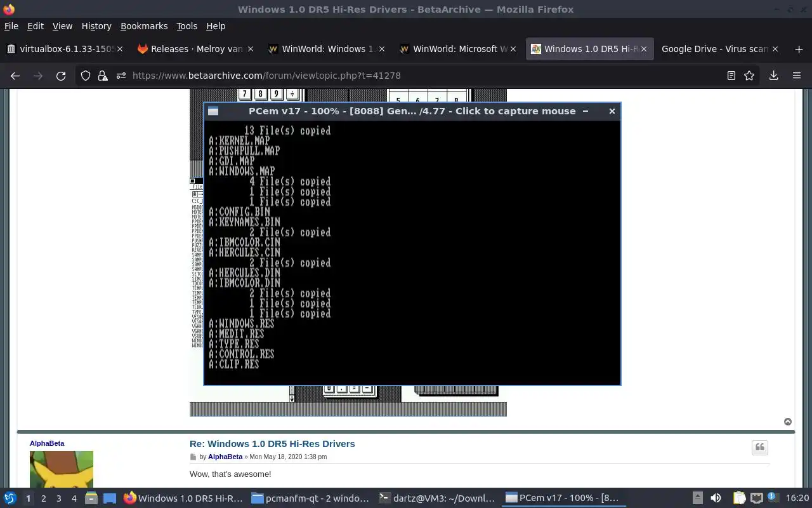Switch to virtual desktop 1
This screenshot has width=812, height=508.
(x=28, y=498)
